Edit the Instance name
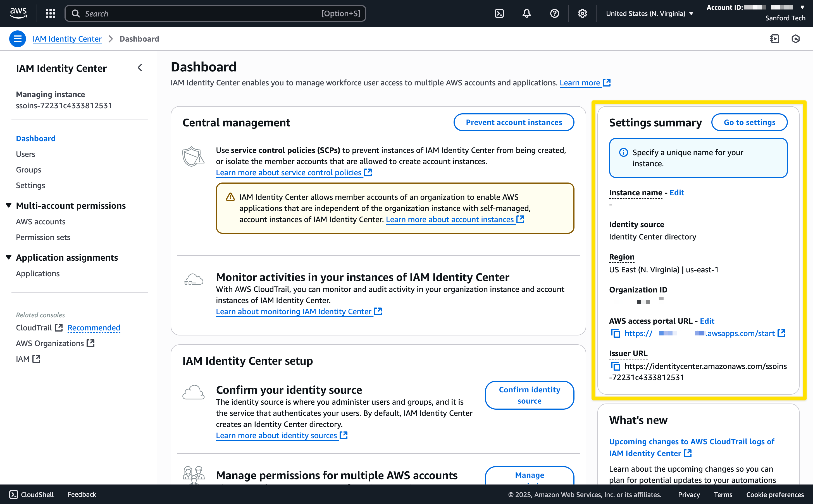The height and width of the screenshot is (504, 813). click(676, 193)
